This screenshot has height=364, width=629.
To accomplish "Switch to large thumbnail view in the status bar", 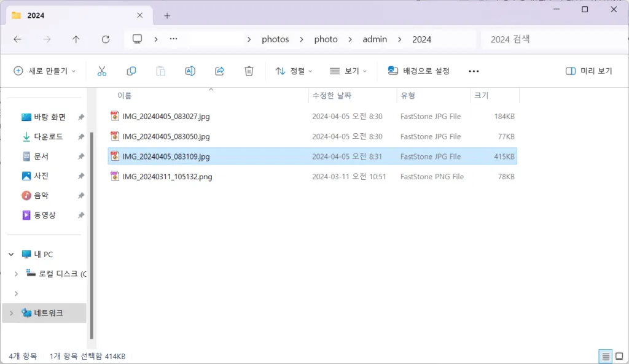I will [619, 356].
